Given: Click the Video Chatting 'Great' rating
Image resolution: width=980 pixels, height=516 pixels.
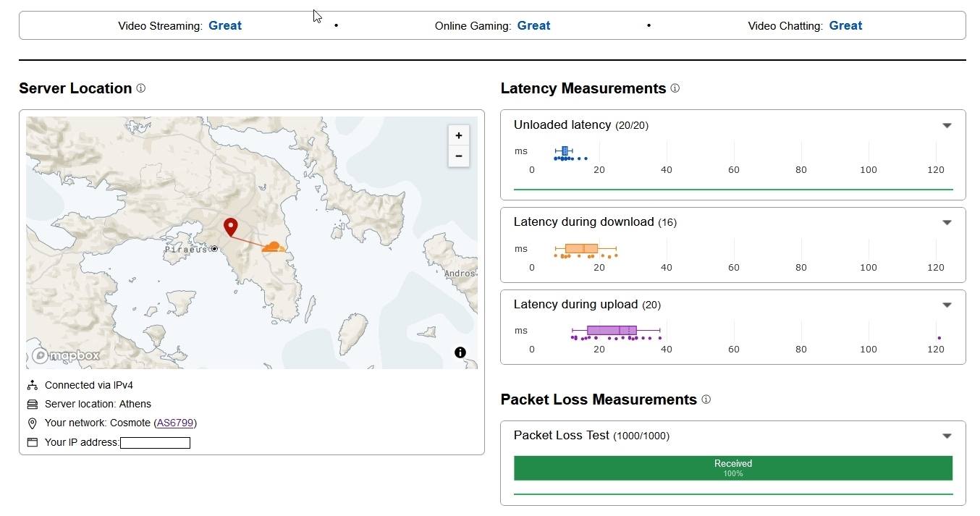Looking at the screenshot, I should tap(846, 25).
